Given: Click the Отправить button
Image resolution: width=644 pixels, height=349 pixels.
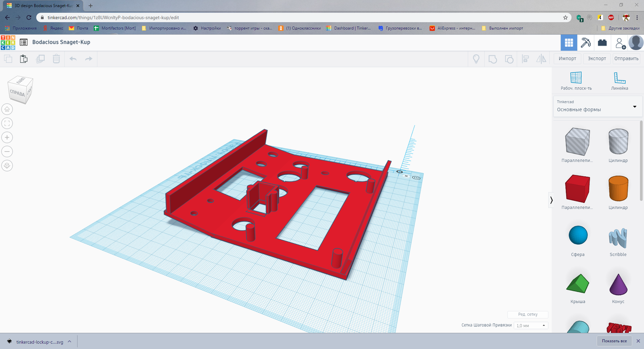Looking at the screenshot, I should (626, 58).
